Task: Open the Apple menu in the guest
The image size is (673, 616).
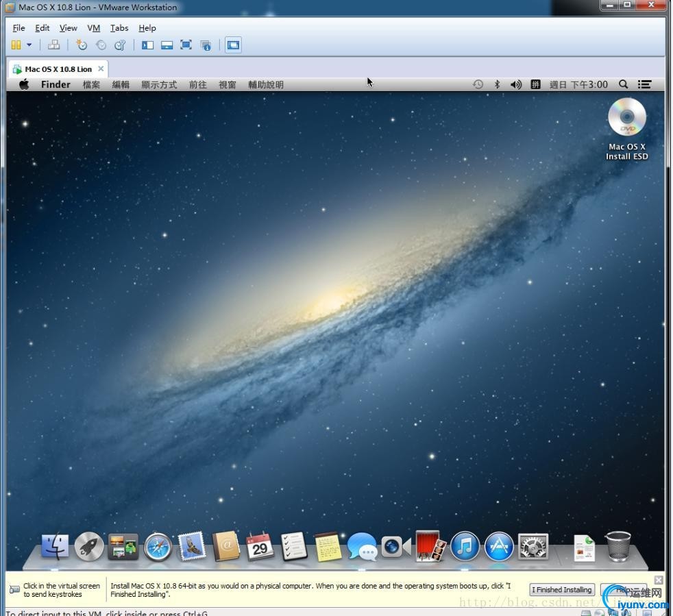Action: click(24, 84)
